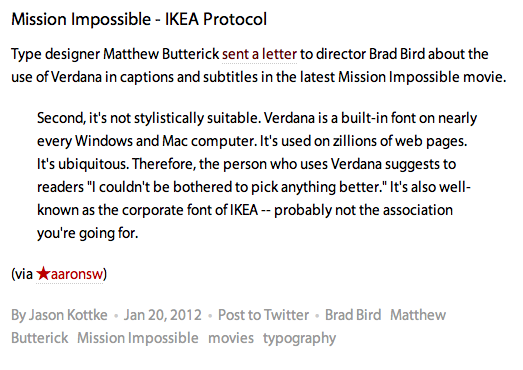Click the intro paragraph starting 'Type designer'

[x=258, y=66]
